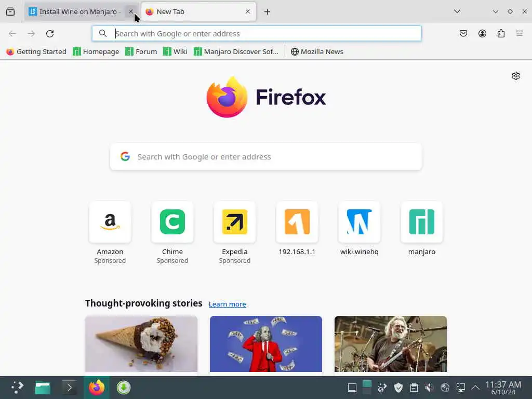Open the network globe tray icon
Viewport: 532px width, 399px height.
point(445,388)
